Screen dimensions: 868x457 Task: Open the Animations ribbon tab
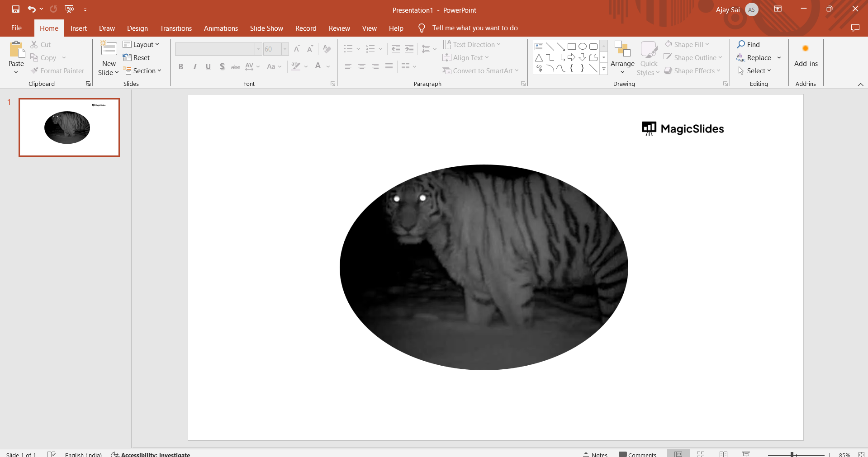tap(221, 28)
